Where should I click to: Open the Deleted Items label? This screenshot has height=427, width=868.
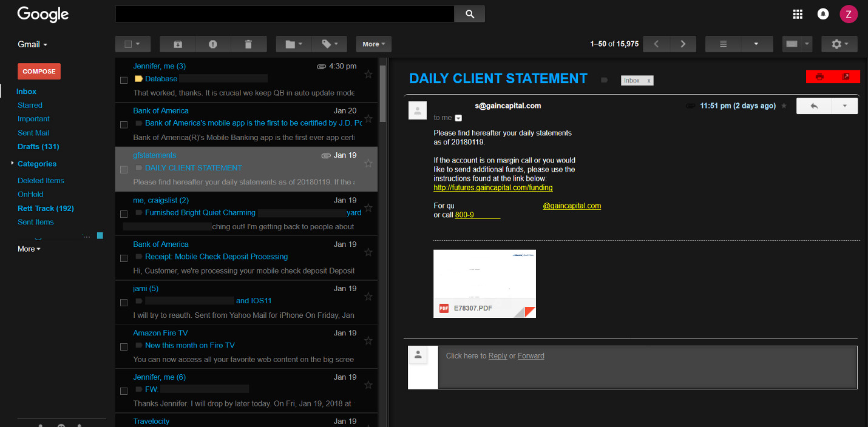41,180
